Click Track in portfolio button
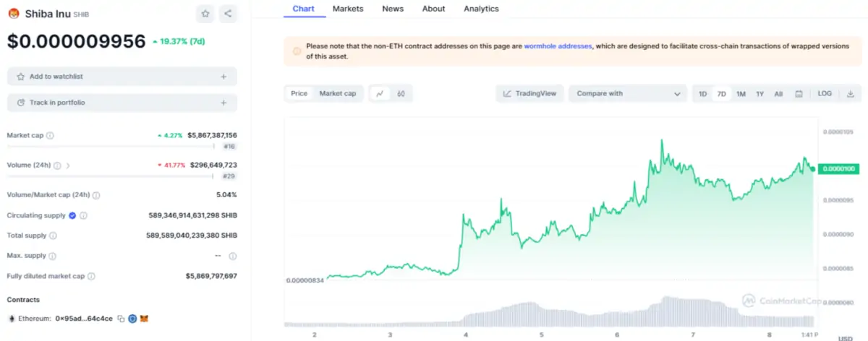The image size is (868, 341). (122, 103)
